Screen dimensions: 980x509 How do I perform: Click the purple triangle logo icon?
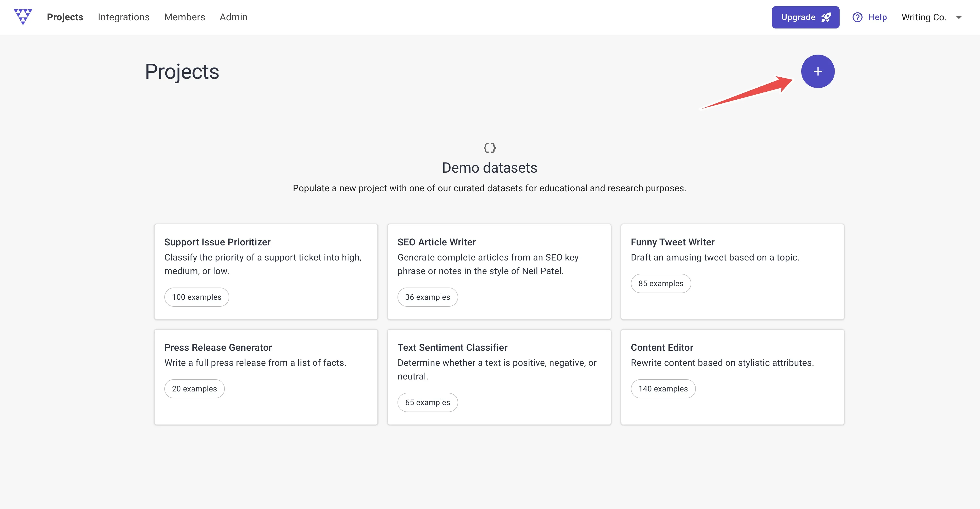23,17
